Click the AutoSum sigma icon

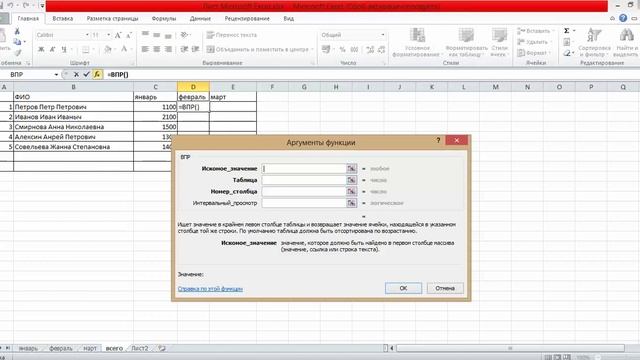pos(567,31)
